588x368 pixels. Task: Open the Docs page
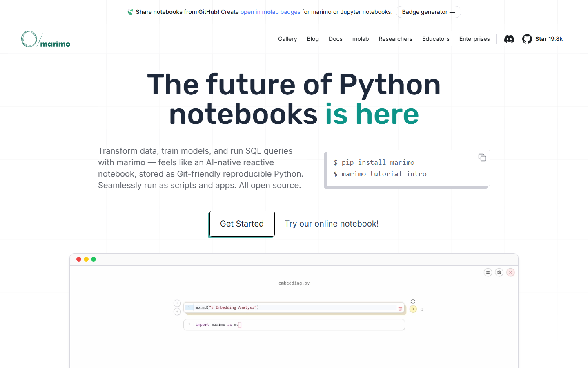coord(335,39)
